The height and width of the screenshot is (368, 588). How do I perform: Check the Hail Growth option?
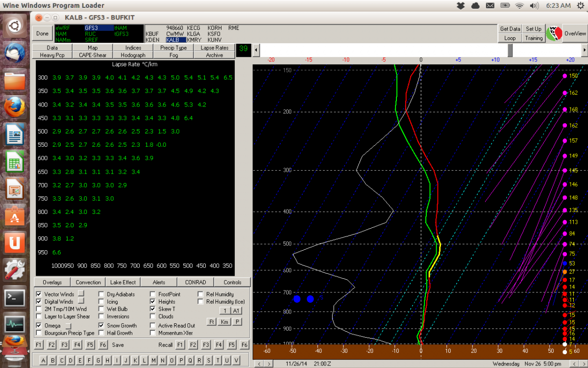[x=101, y=333]
